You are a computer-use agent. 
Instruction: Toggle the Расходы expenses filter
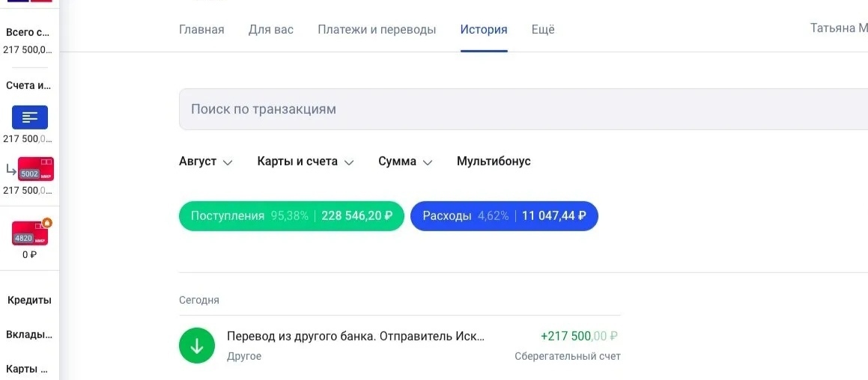click(x=504, y=216)
